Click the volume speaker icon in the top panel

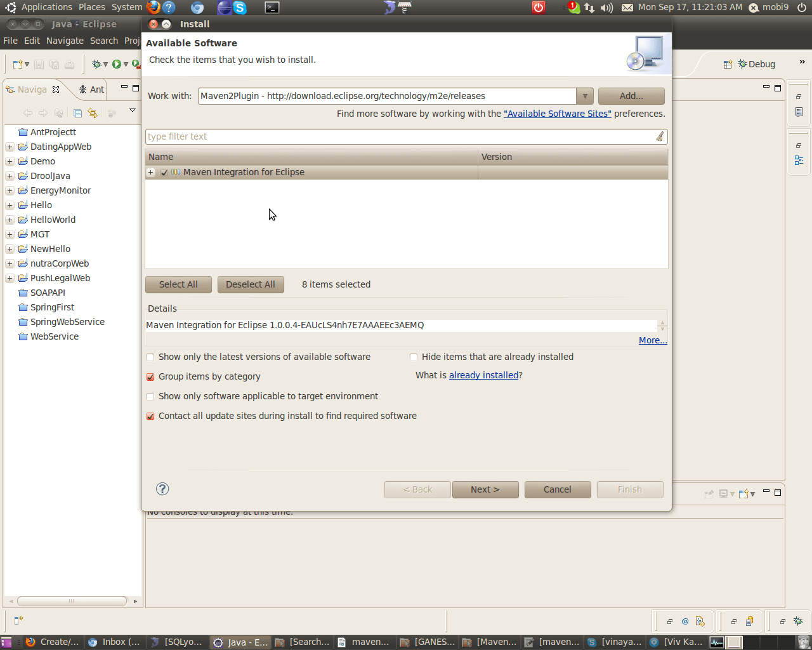(608, 8)
